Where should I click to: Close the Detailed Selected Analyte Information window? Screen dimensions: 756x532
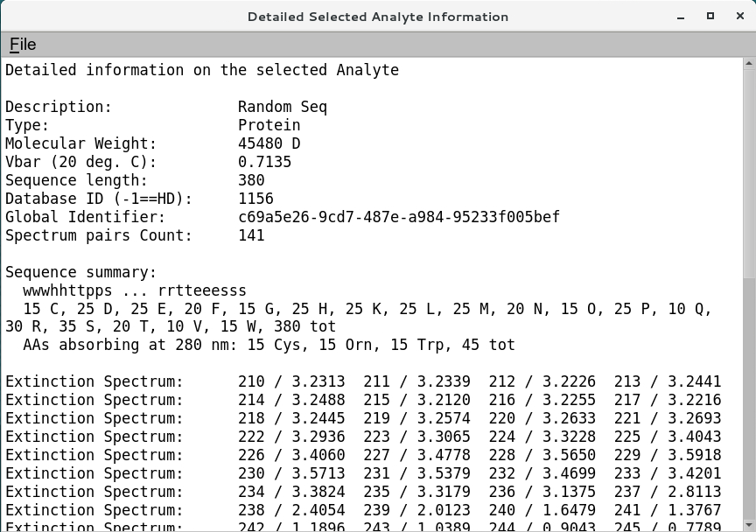point(739,16)
